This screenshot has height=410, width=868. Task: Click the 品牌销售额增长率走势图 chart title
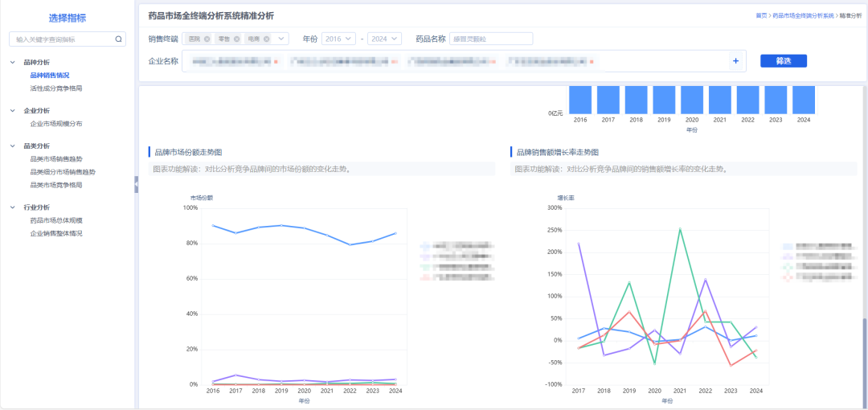558,152
